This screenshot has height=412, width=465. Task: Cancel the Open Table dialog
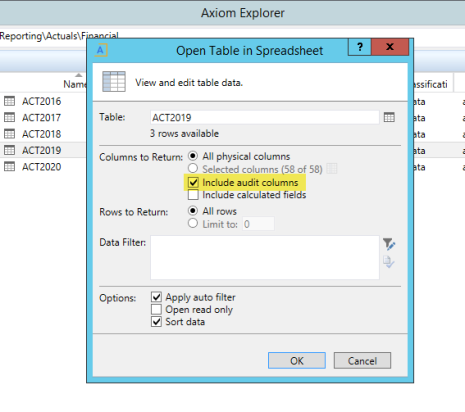[362, 361]
